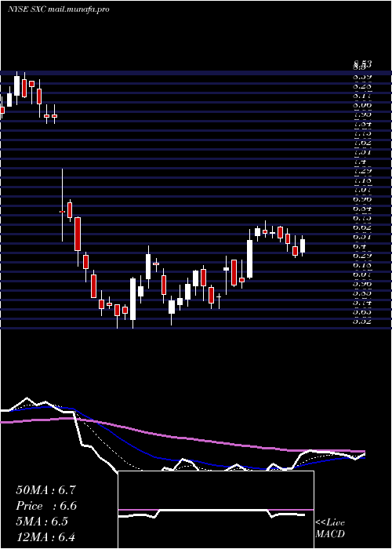The height and width of the screenshot is (549, 392).
Task: Click the 8.06 price axis label
Action: tap(362, 104)
